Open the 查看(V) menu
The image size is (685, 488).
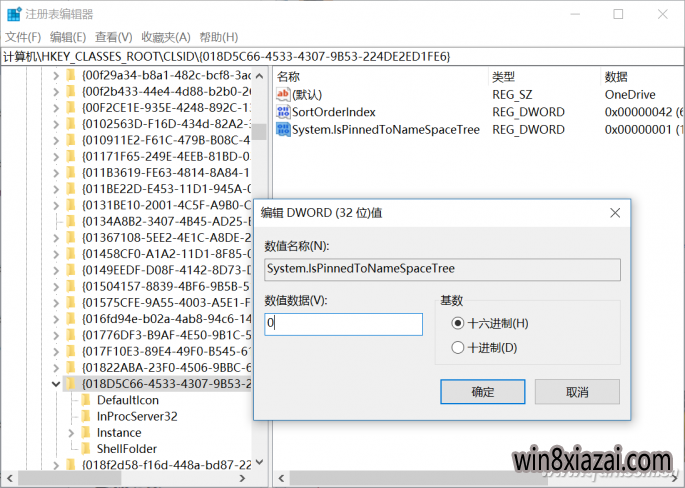tap(114, 37)
